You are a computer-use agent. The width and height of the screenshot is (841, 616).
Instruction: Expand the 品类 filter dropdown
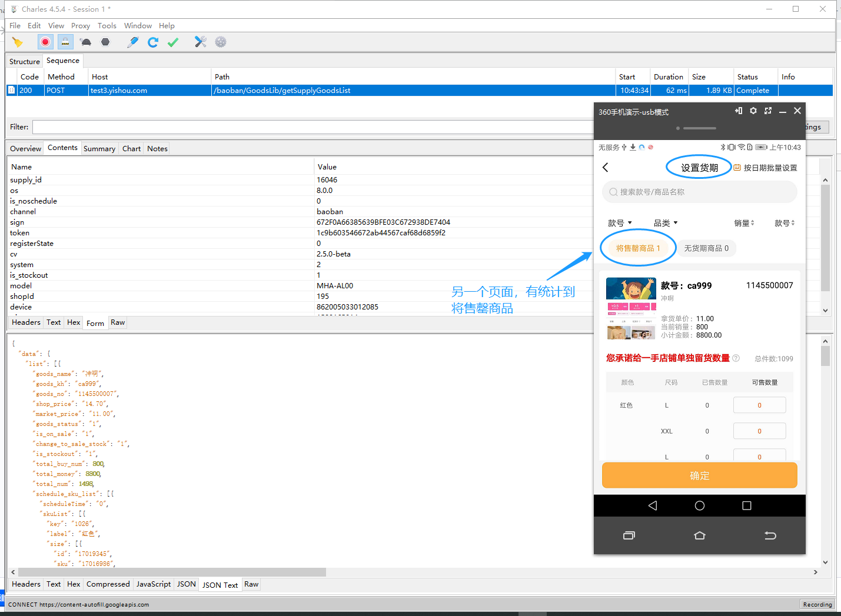(x=666, y=223)
